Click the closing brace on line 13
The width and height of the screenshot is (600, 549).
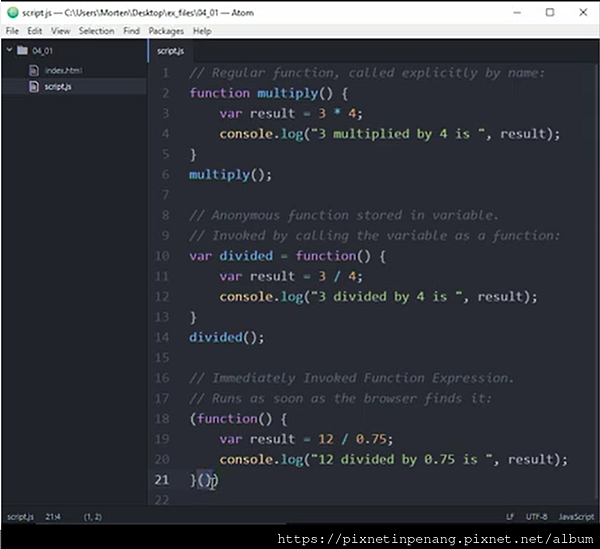[193, 317]
